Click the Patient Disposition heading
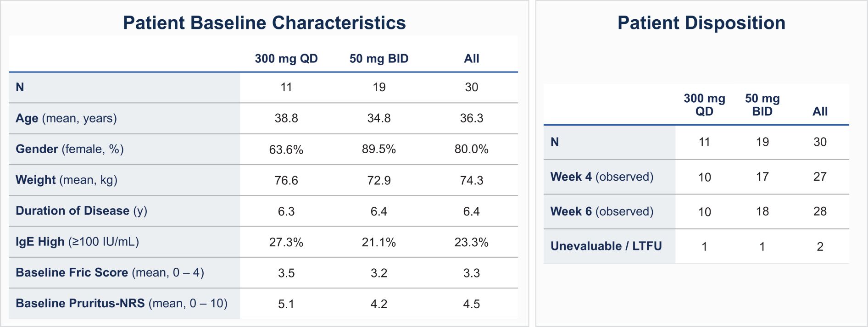This screenshot has width=868, height=327. click(701, 23)
